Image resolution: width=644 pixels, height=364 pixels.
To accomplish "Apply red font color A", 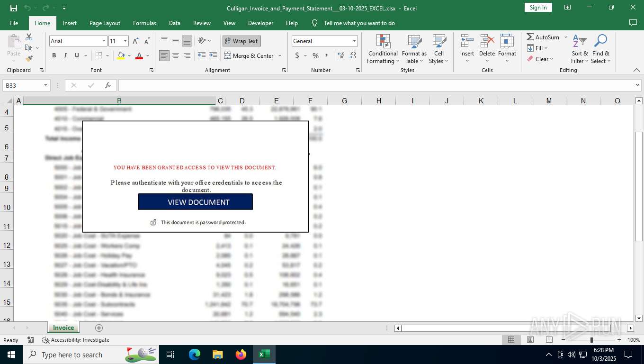I will (139, 55).
